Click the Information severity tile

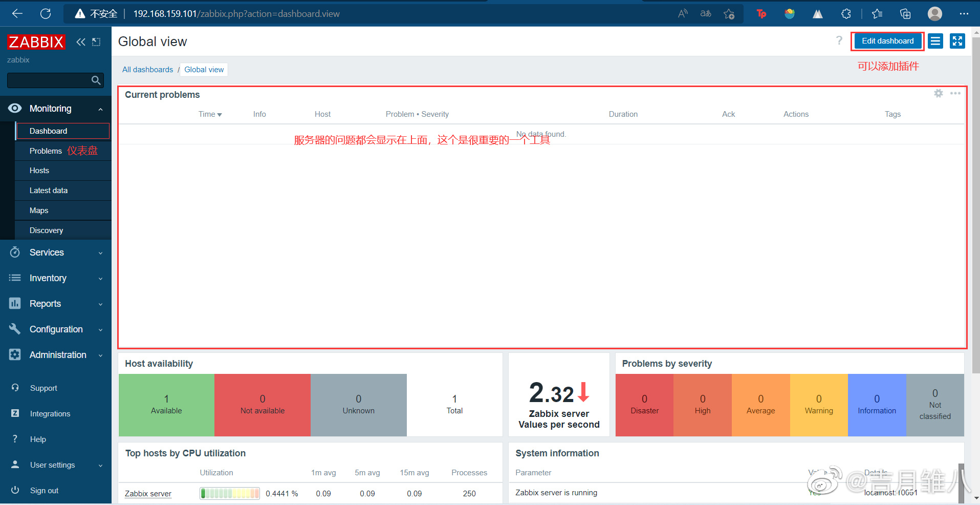[877, 405]
